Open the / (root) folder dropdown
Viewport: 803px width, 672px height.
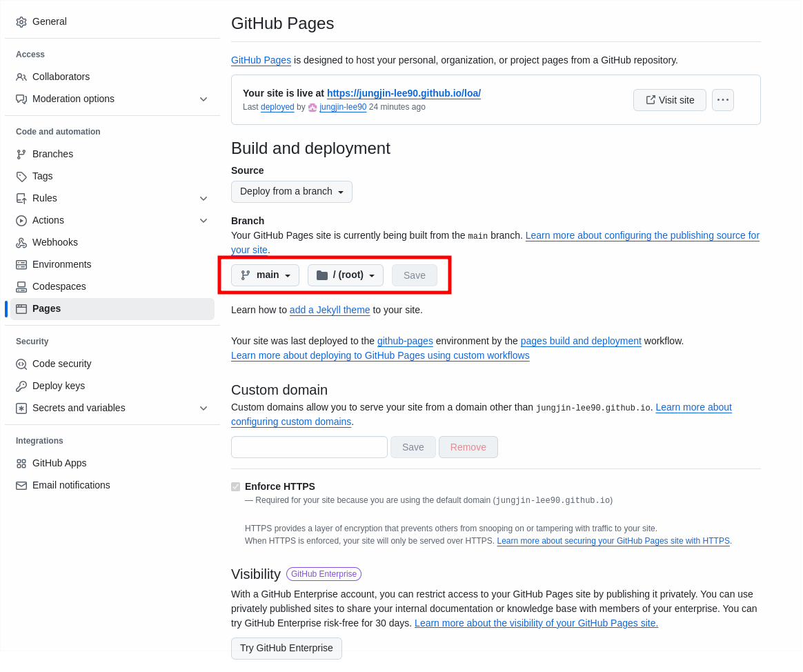pyautogui.click(x=345, y=275)
